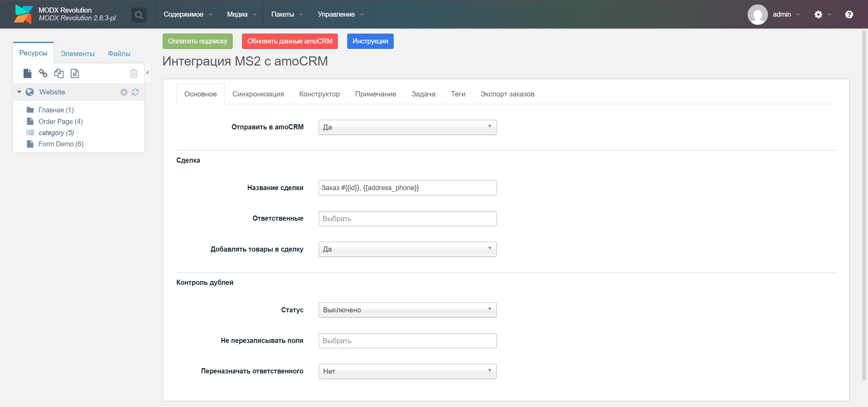Open the gear system settings menu
Image resolution: width=868 pixels, height=407 pixels.
(x=818, y=14)
